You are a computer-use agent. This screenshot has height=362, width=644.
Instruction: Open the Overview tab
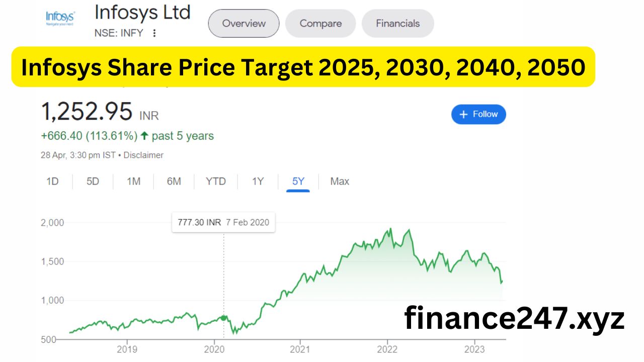244,23
